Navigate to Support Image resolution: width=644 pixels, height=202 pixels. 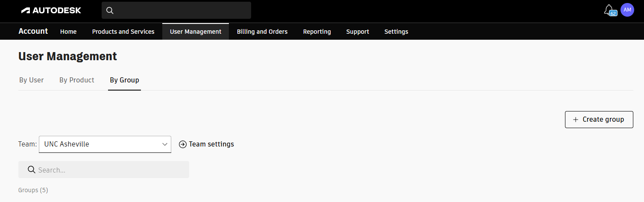pos(357,32)
